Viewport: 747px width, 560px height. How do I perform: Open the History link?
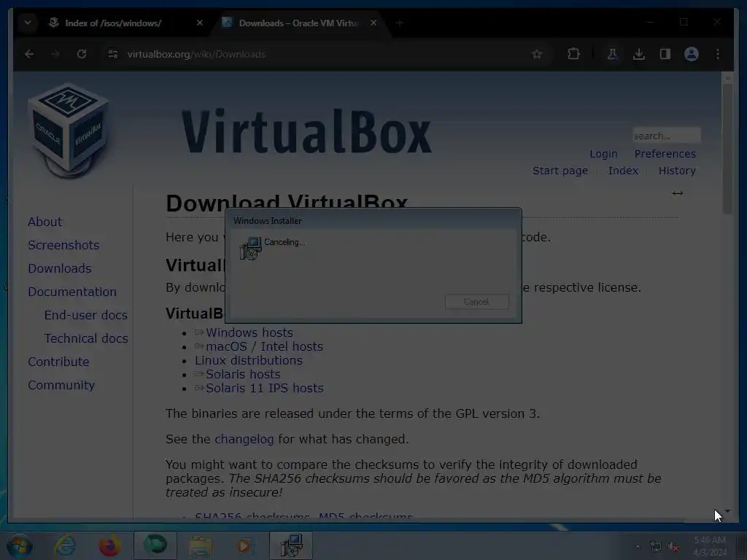click(677, 171)
